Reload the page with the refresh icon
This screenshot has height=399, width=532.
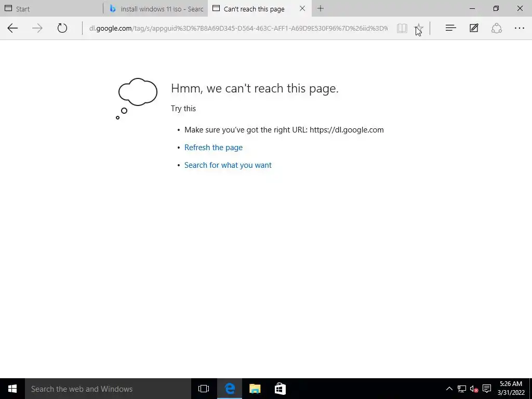pyautogui.click(x=62, y=28)
